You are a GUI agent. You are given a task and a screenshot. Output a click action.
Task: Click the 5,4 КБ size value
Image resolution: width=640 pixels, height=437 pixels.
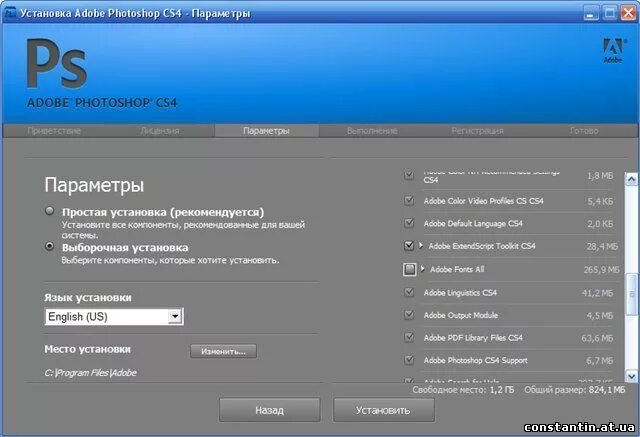(600, 201)
